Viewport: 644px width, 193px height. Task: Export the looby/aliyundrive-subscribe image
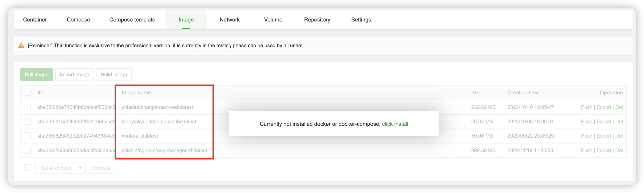tap(604, 122)
